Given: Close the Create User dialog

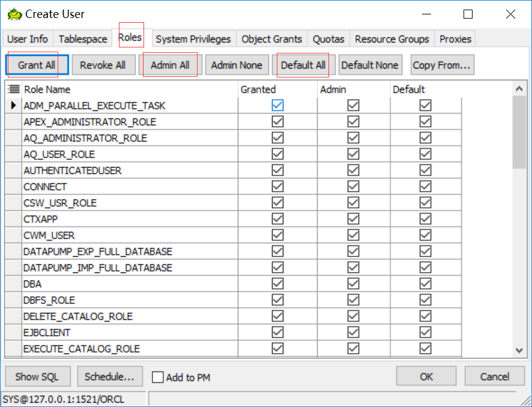Looking at the screenshot, I should [510, 14].
